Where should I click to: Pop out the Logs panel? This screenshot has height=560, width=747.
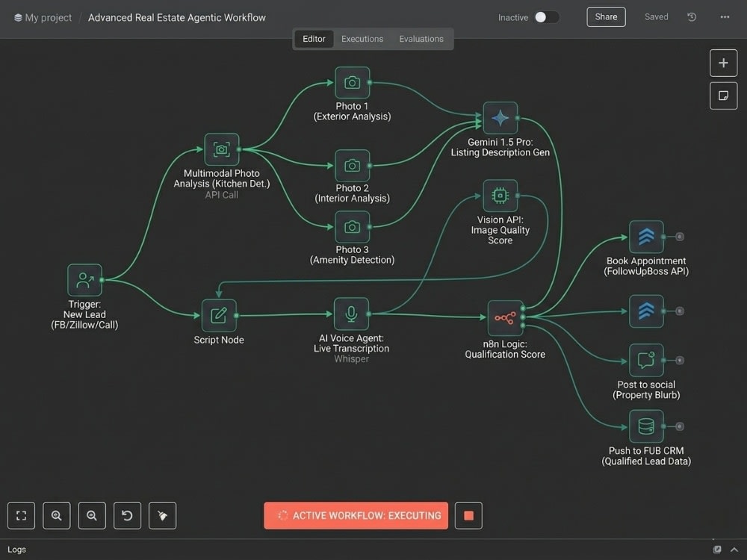[717, 550]
